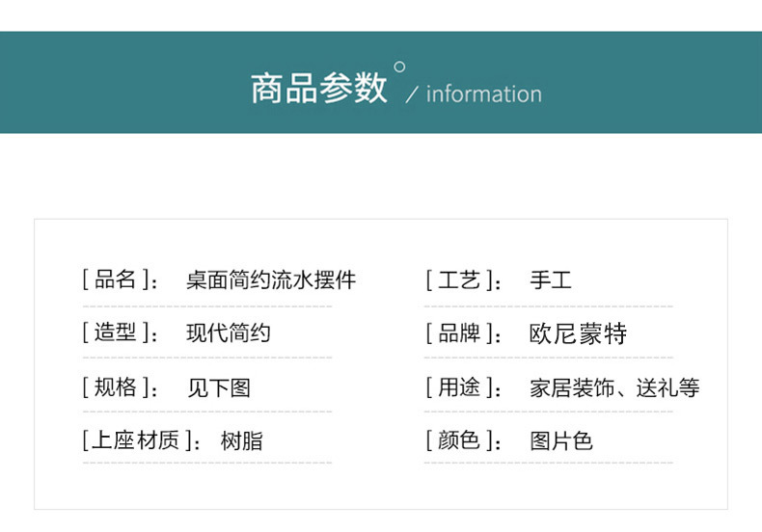Click the 家居装饰、送礼等 usage text
Screen dimensions: 762x532
tap(614, 387)
